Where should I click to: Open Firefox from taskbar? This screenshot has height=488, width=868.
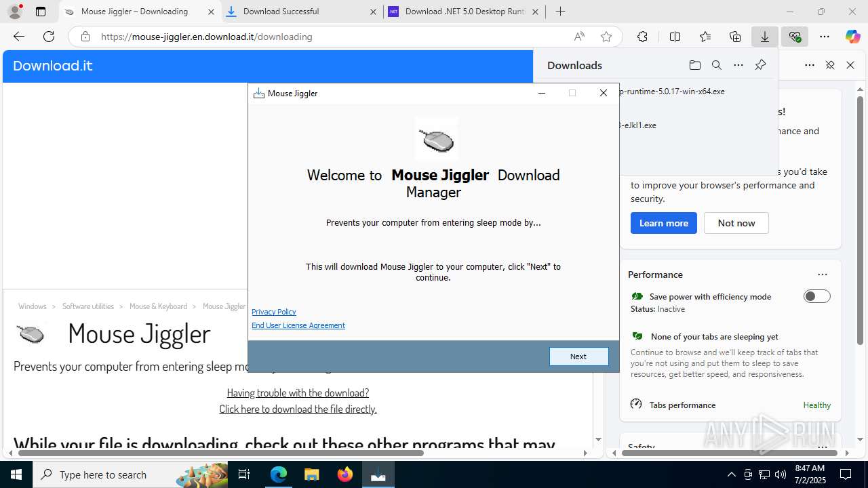point(344,474)
